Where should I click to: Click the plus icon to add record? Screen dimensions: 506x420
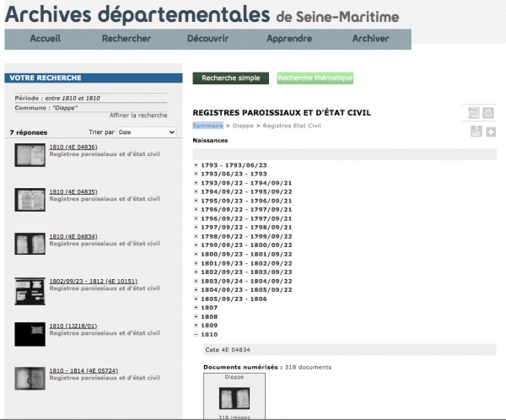491,131
